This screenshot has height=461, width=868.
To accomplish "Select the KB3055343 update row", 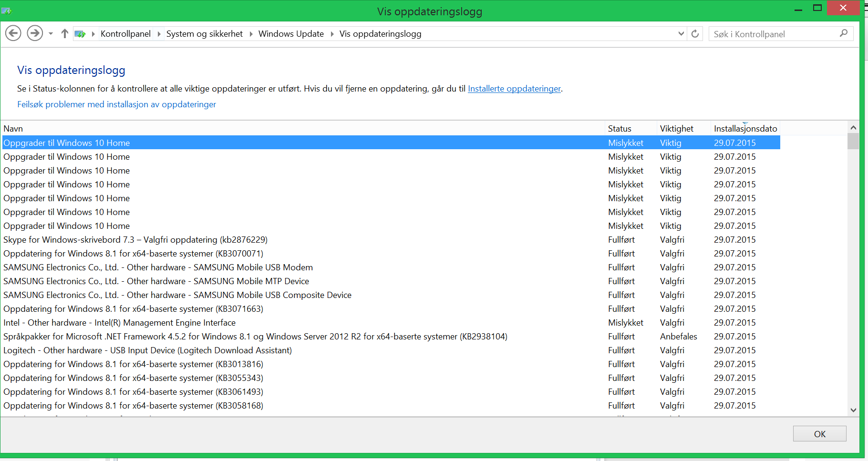I will 391,378.
